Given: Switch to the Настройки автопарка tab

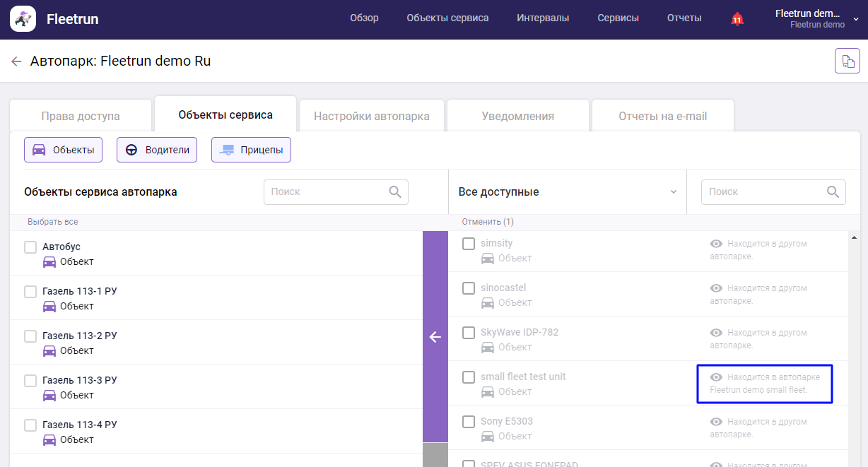Looking at the screenshot, I should [x=371, y=114].
